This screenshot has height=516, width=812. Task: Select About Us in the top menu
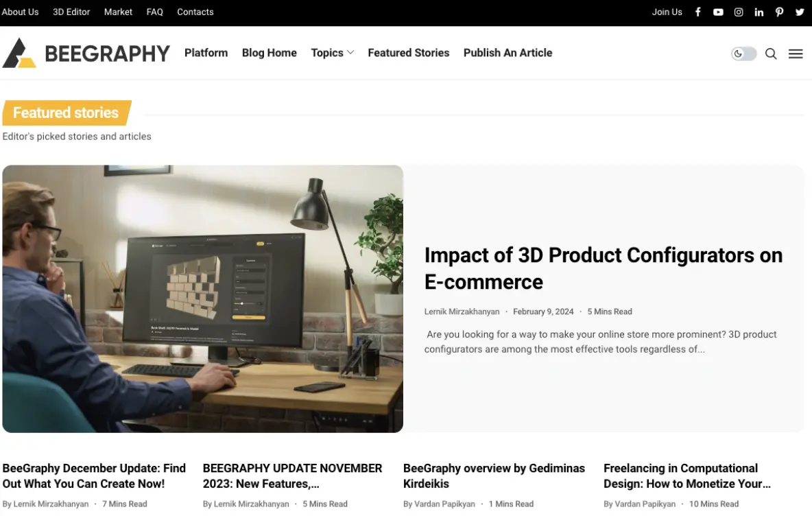(x=20, y=12)
